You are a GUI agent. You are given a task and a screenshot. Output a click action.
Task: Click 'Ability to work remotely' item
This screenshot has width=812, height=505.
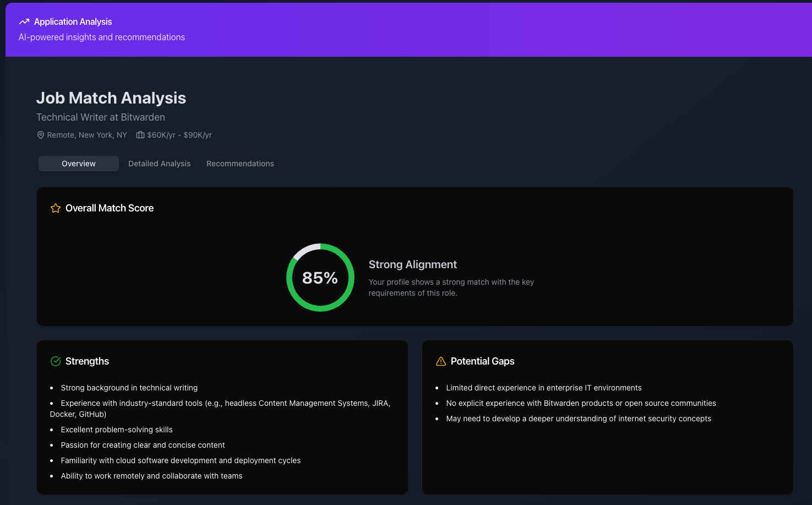[152, 476]
